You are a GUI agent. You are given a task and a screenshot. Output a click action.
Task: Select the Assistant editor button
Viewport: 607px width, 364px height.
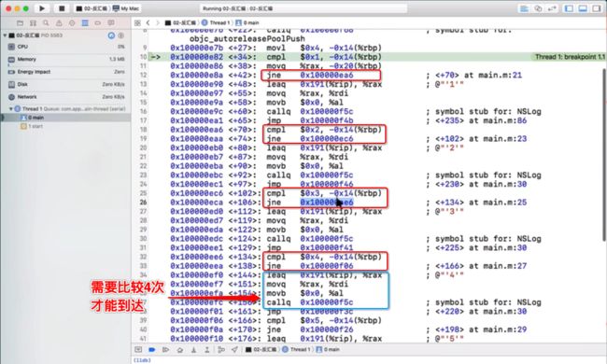click(538, 8)
